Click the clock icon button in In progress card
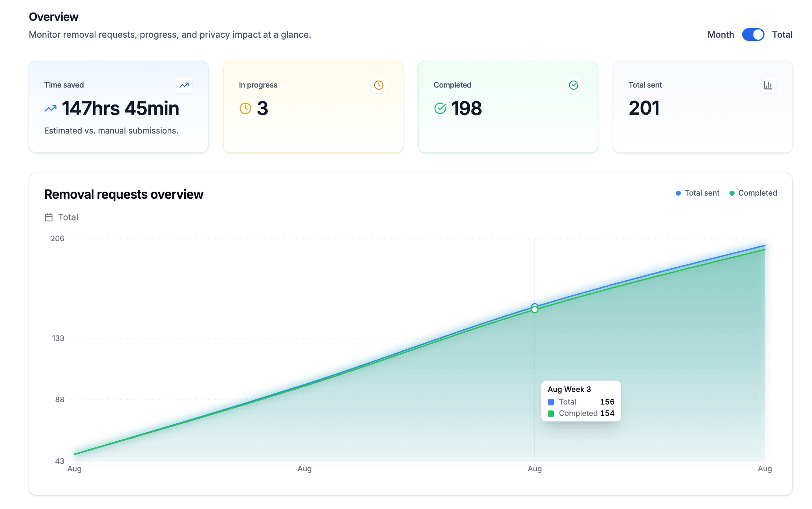The image size is (812, 509). (x=379, y=85)
